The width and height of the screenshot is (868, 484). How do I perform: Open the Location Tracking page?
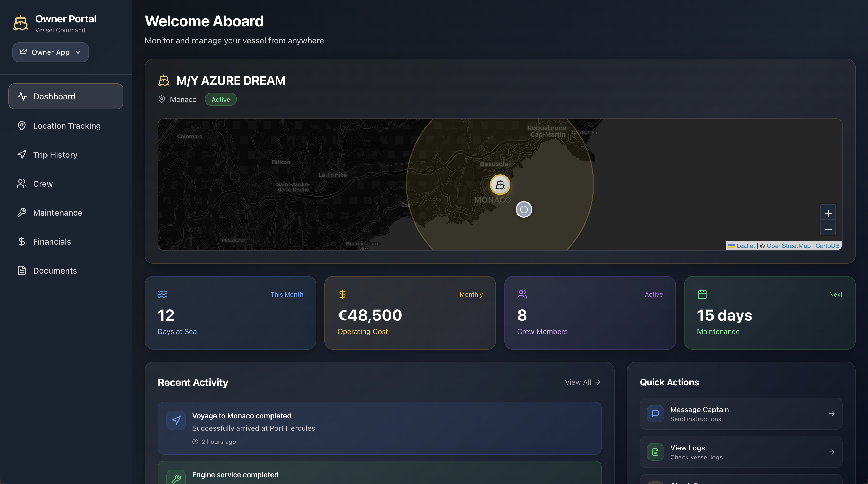point(66,126)
